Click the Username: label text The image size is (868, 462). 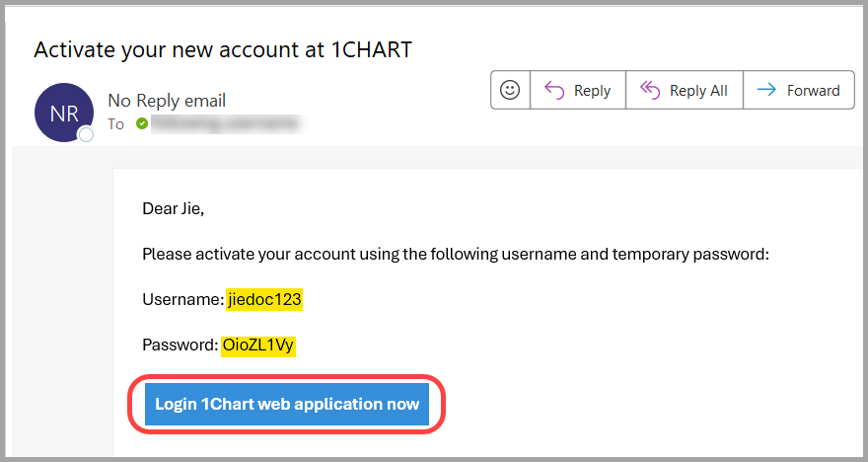point(182,300)
